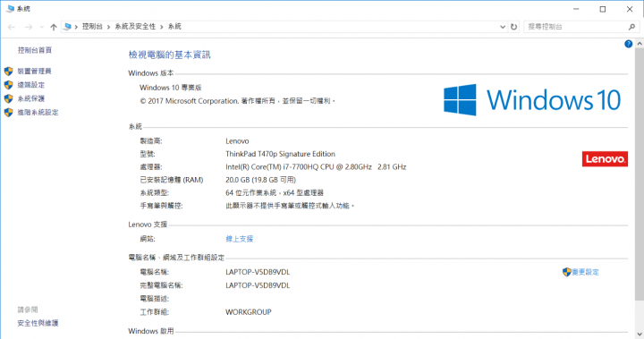This screenshot has height=339, width=644.
Task: Click the forward navigation arrow
Action: [29, 27]
